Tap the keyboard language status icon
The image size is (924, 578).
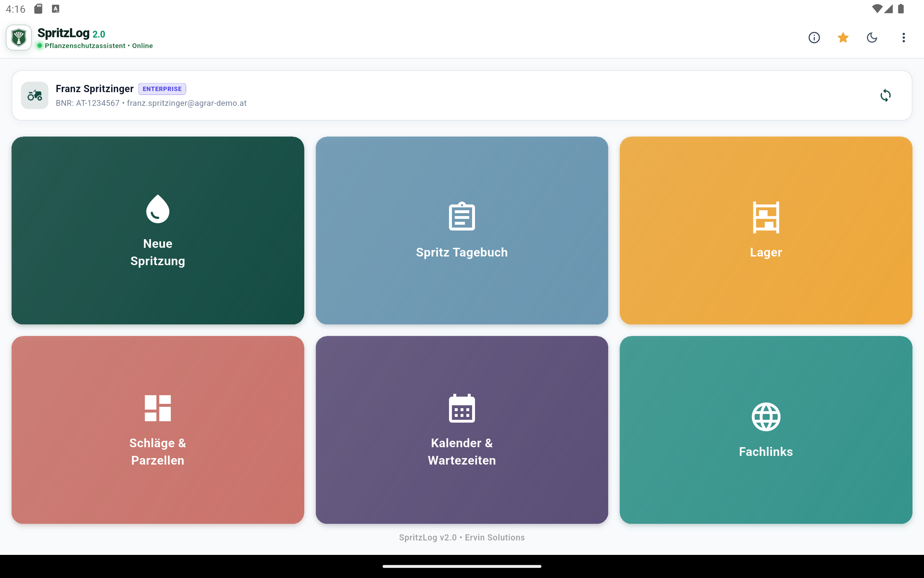point(56,9)
